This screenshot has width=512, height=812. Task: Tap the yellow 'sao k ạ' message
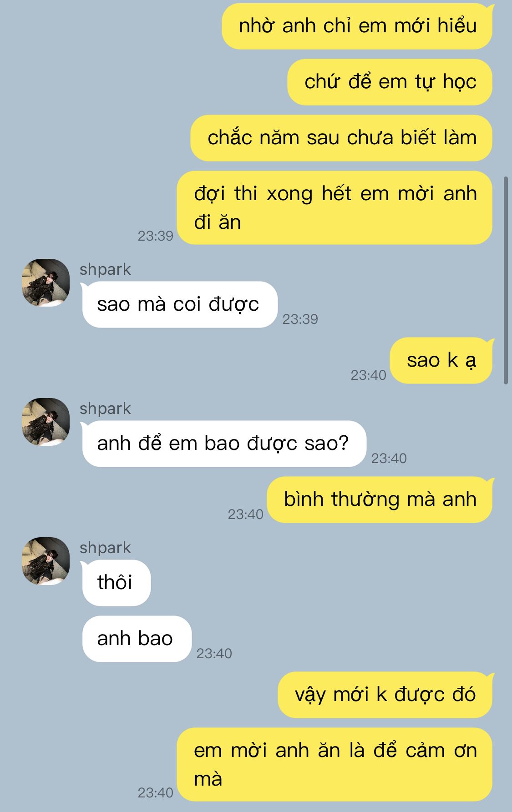(442, 360)
